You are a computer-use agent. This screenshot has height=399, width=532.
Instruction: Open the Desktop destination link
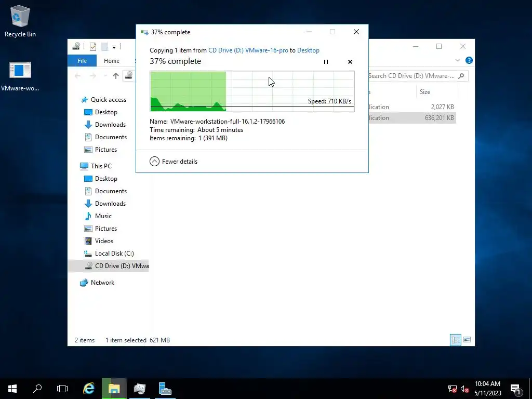pyautogui.click(x=308, y=50)
